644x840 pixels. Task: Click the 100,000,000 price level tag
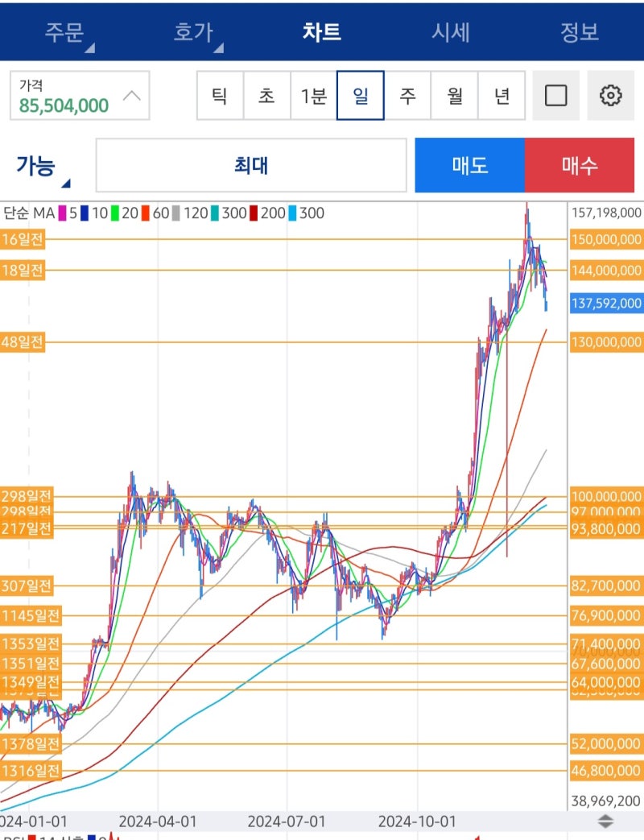pyautogui.click(x=606, y=496)
